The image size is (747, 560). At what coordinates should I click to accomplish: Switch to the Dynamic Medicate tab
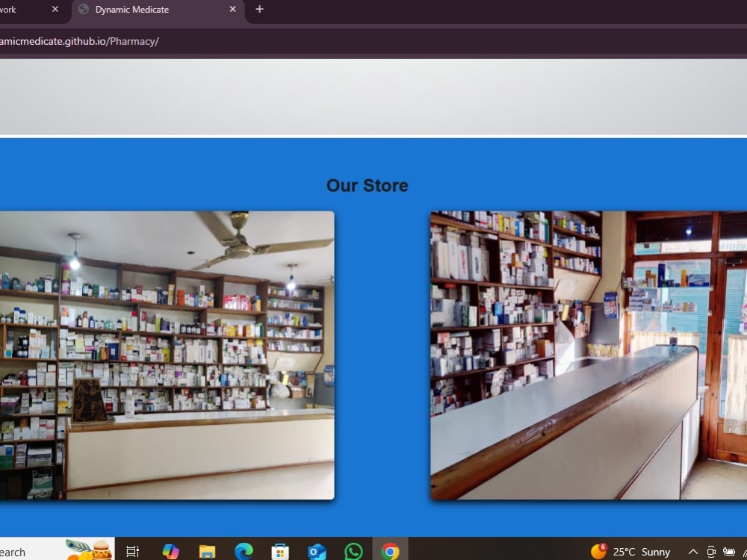pos(158,10)
